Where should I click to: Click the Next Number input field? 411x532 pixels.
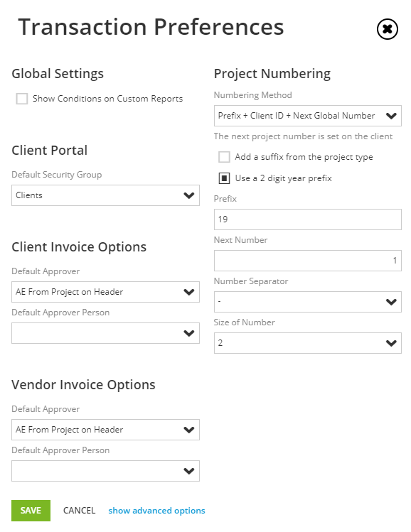click(308, 261)
